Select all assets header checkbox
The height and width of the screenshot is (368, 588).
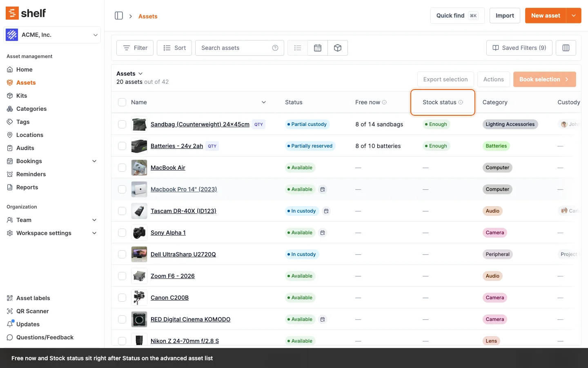pyautogui.click(x=122, y=102)
